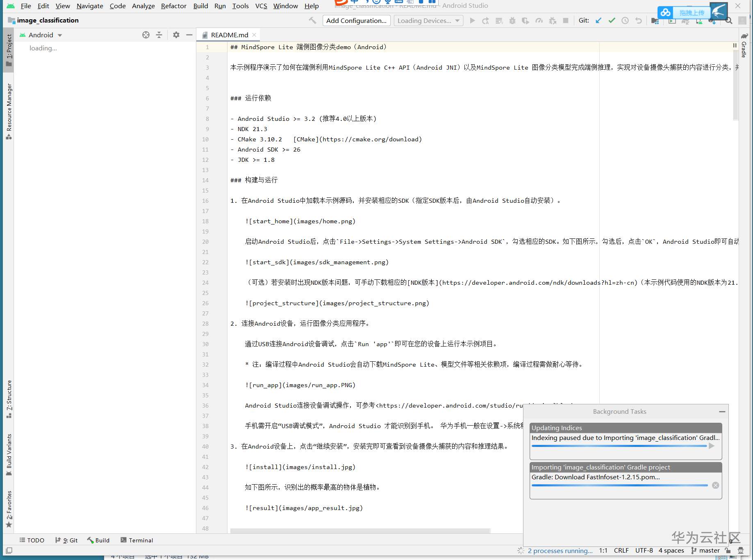Change the 4 spaces indent setting
The image size is (753, 560).
[x=671, y=551]
